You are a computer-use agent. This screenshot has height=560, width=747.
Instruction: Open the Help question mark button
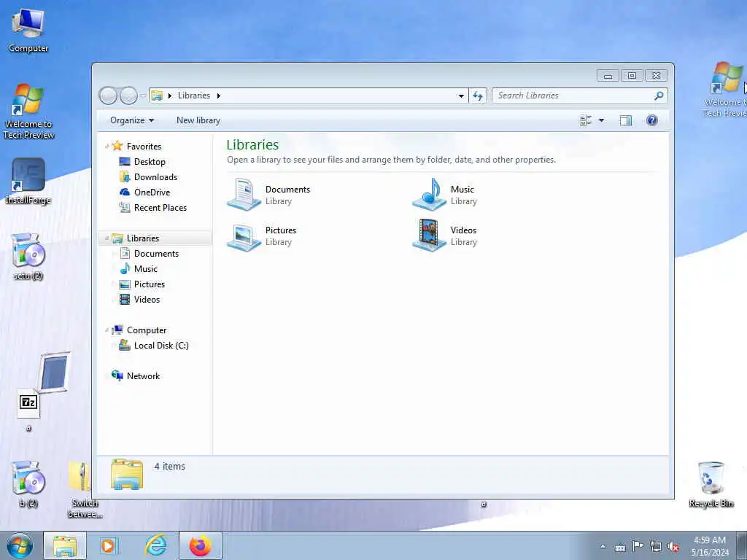[652, 120]
